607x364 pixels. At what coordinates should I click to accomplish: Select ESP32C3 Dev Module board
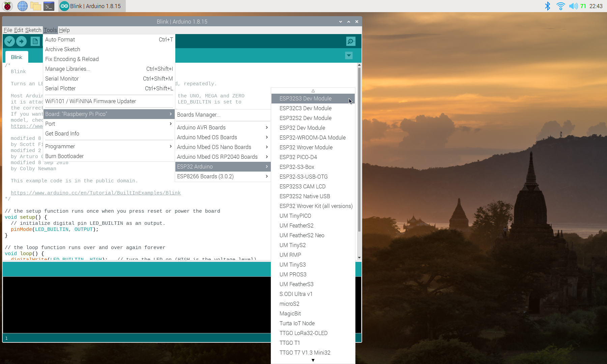point(313,108)
